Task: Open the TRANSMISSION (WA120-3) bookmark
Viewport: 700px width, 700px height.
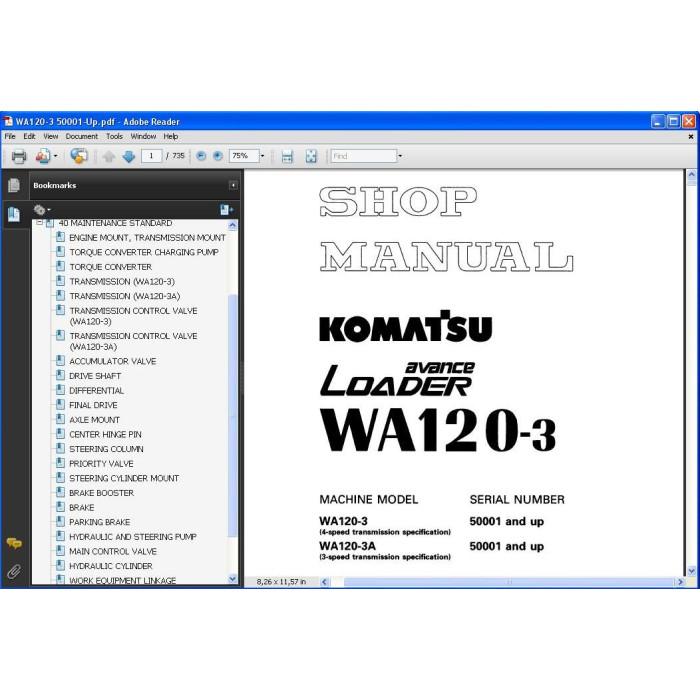Action: (x=122, y=282)
